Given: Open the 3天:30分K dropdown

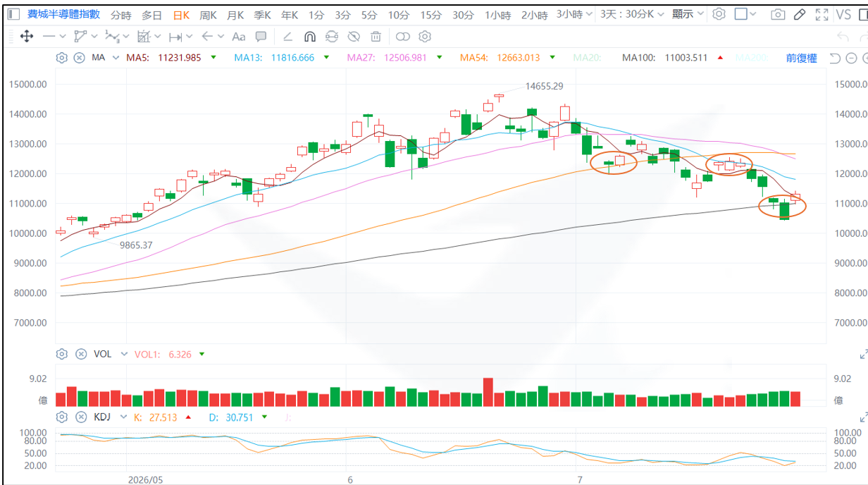Looking at the screenshot, I should (632, 14).
